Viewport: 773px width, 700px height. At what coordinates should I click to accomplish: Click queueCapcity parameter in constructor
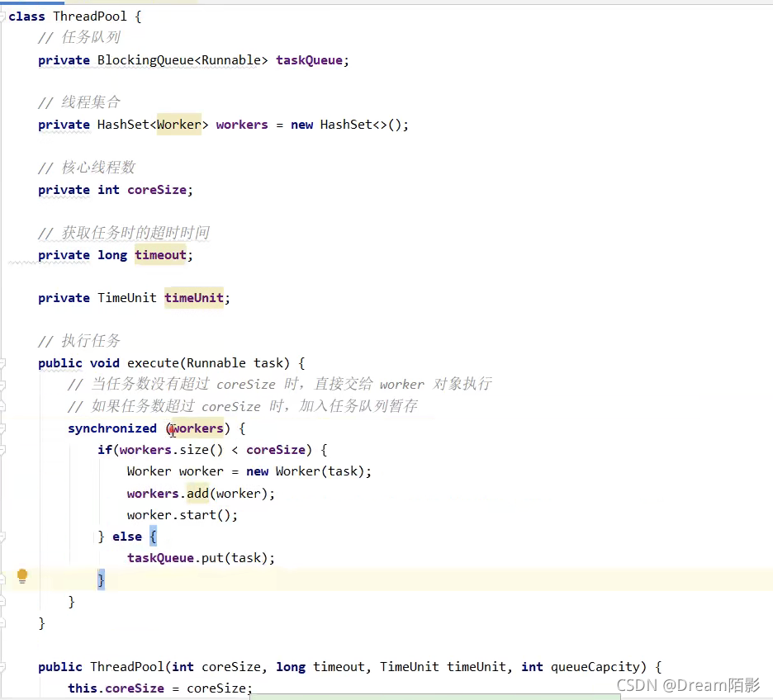595,667
